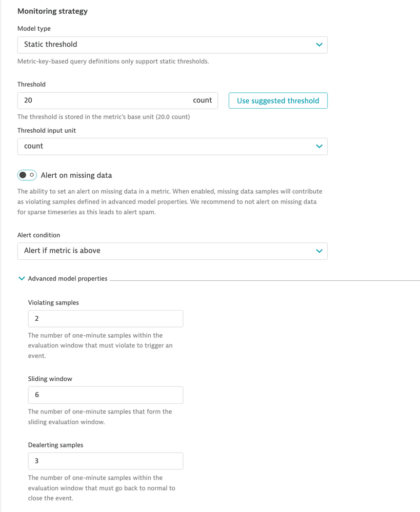The width and height of the screenshot is (420, 512).
Task: Click the Monitoring strategy section heading
Action: [x=52, y=11]
